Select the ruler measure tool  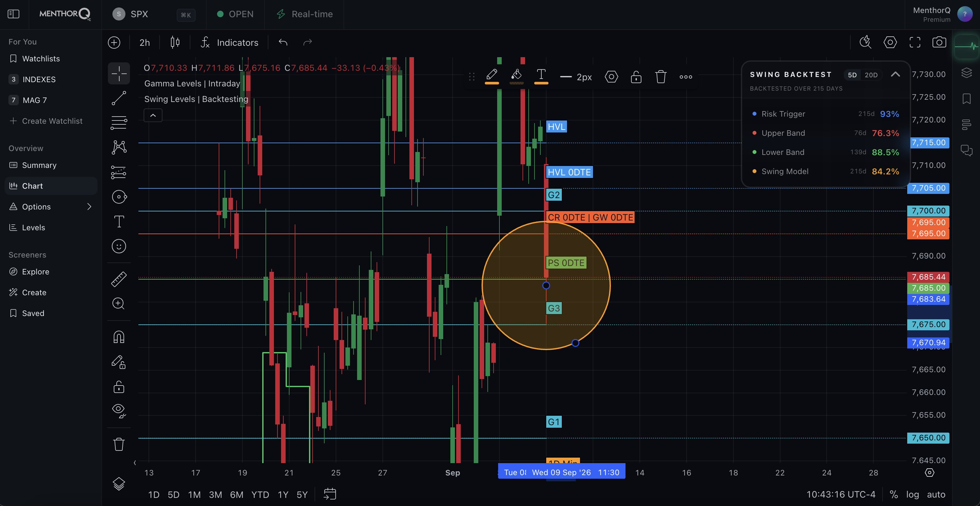119,279
